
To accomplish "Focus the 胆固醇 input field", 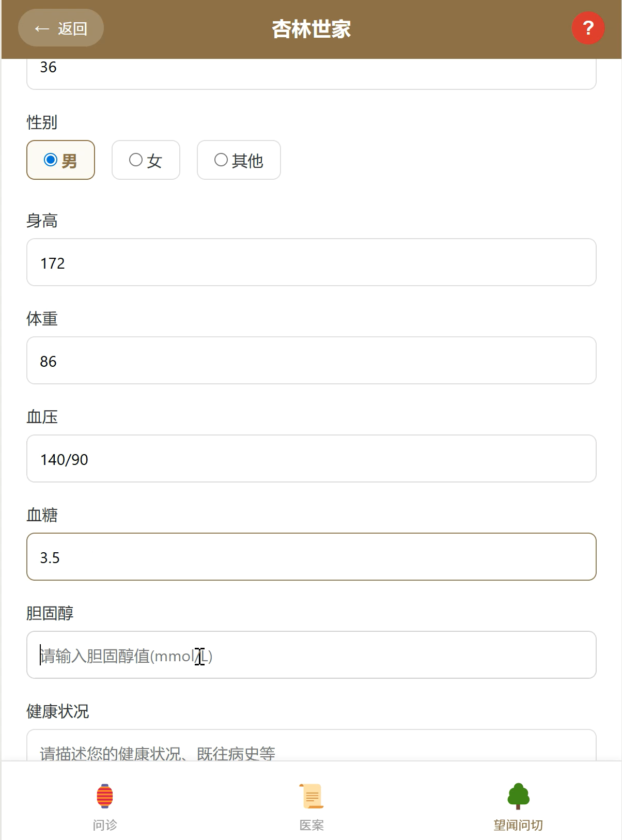I will click(x=311, y=655).
